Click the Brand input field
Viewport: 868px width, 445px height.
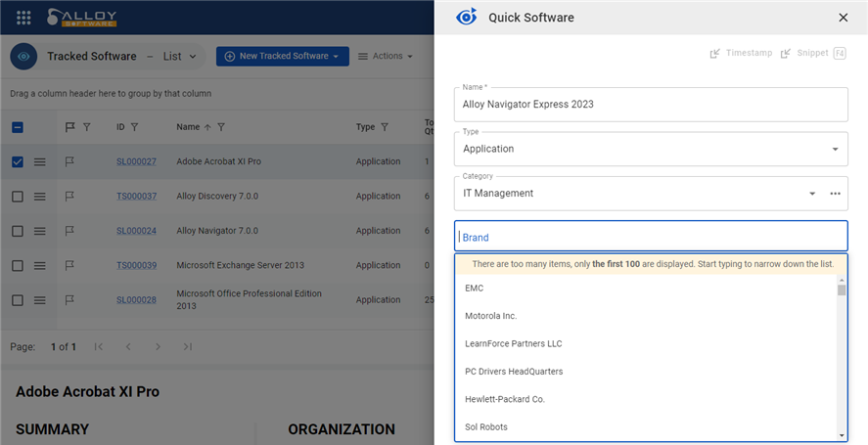[x=651, y=237]
